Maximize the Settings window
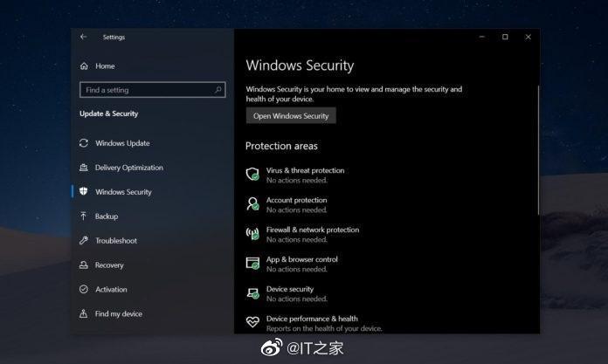Screen dimensions: 608x364 click(505, 37)
